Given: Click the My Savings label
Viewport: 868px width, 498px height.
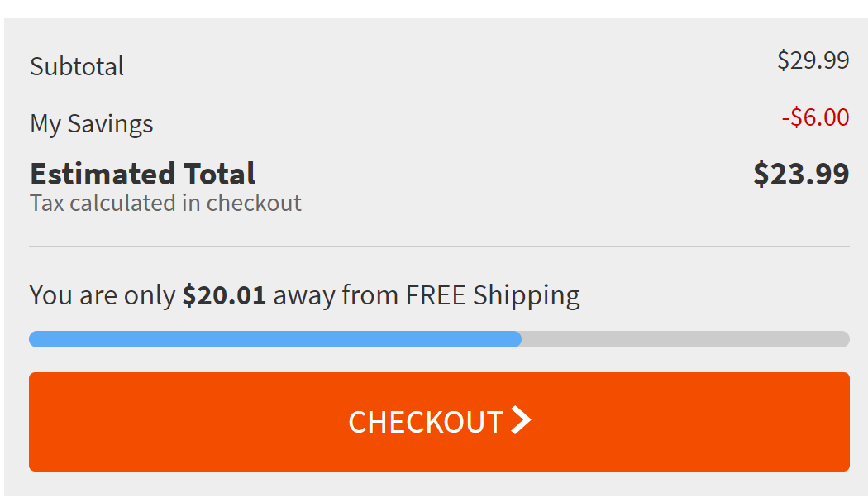Looking at the screenshot, I should [x=91, y=124].
